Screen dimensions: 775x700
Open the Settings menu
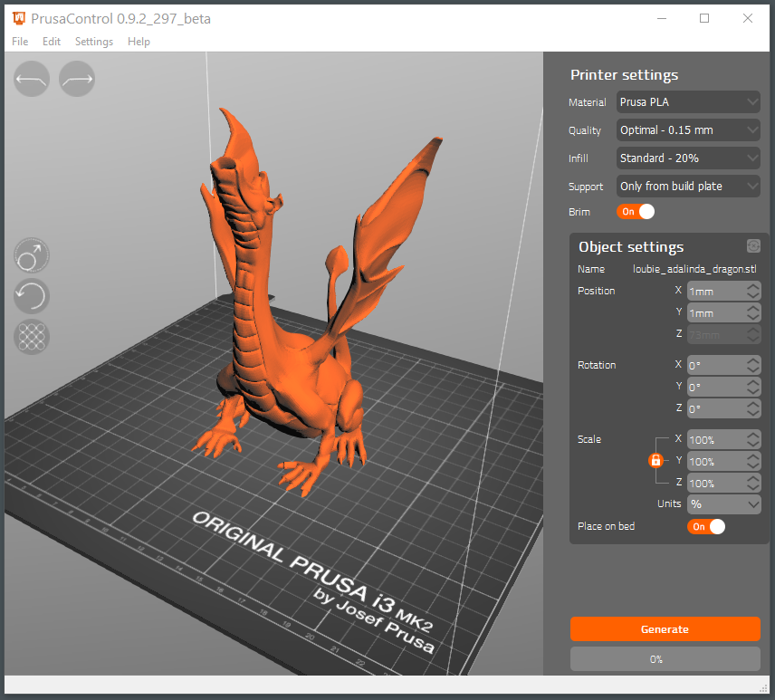(94, 42)
